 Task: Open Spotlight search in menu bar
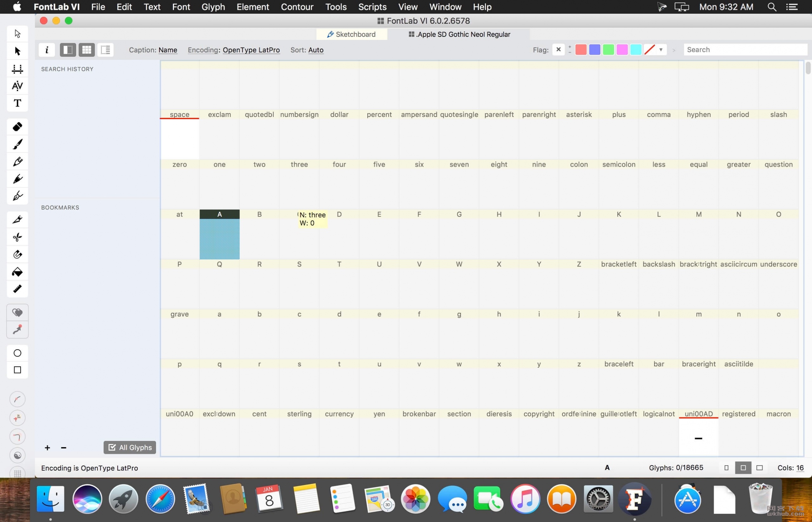click(x=772, y=7)
